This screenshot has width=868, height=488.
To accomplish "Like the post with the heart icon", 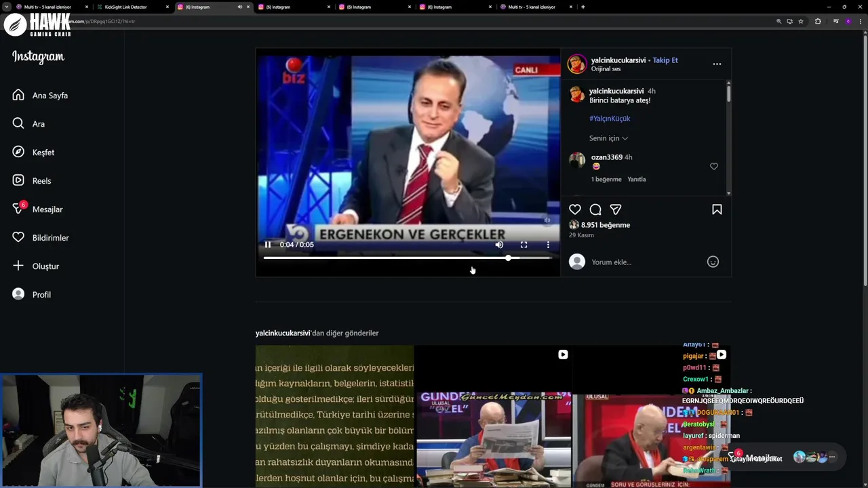I will click(x=575, y=209).
